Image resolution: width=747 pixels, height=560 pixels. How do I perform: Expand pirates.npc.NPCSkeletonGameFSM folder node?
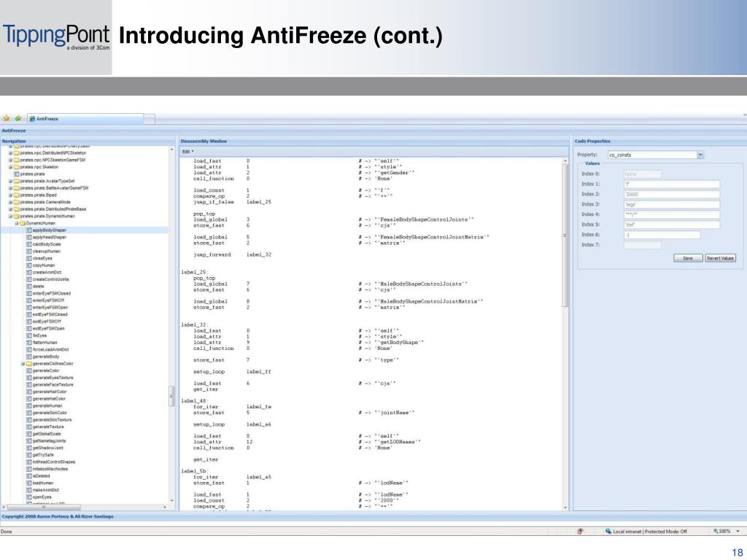10,160
